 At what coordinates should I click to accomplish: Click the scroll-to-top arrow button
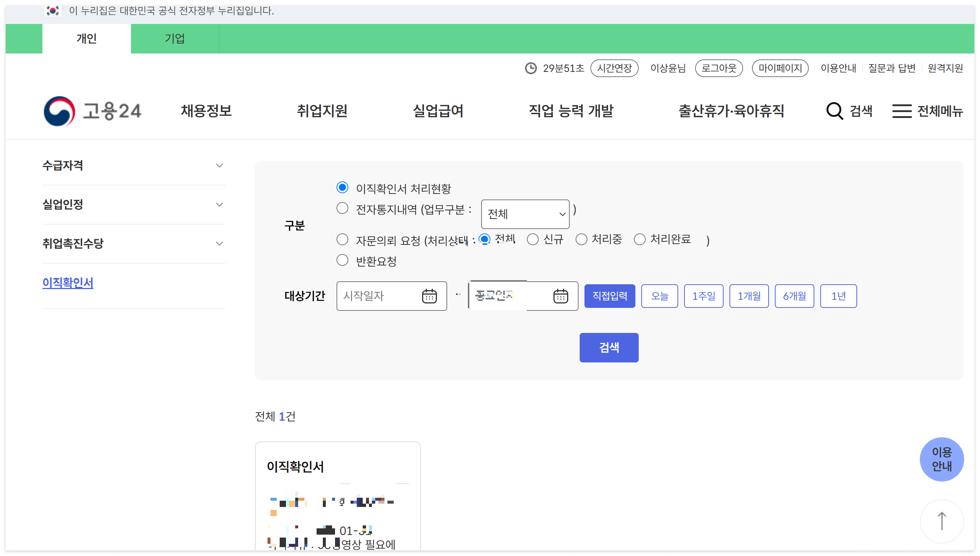coord(941,521)
